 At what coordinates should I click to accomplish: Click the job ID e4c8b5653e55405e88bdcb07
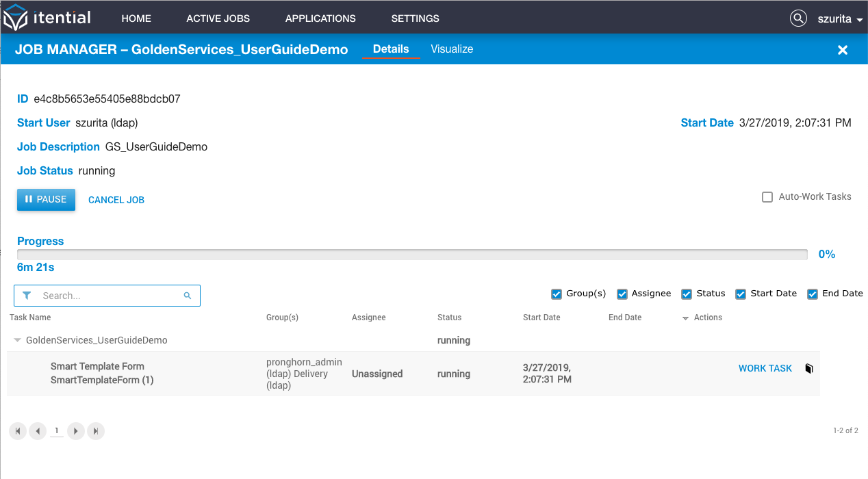point(107,99)
